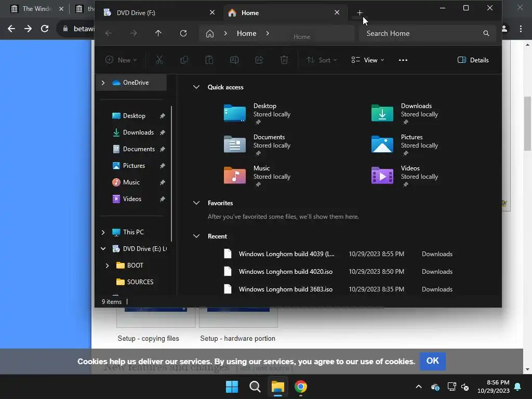Open the Music folder tile in Quick access

click(258, 176)
